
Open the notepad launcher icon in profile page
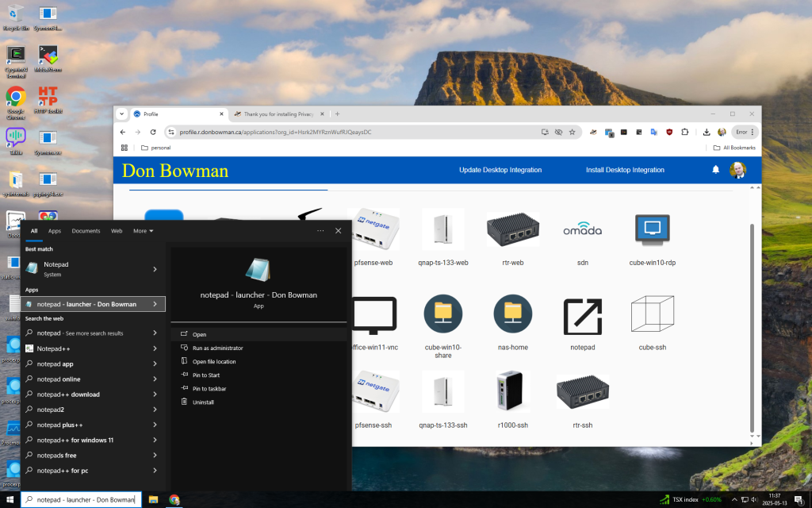(x=582, y=316)
